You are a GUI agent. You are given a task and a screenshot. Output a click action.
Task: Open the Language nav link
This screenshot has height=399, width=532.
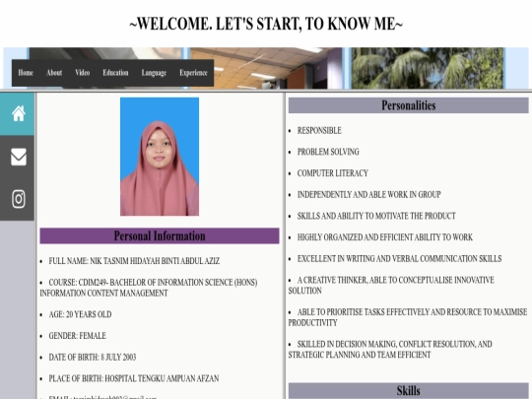click(x=154, y=73)
